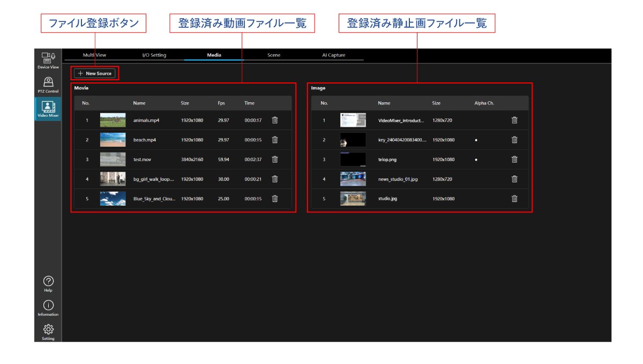Open the I/O Setting tab
The image size is (643, 364).
pyautogui.click(x=154, y=55)
